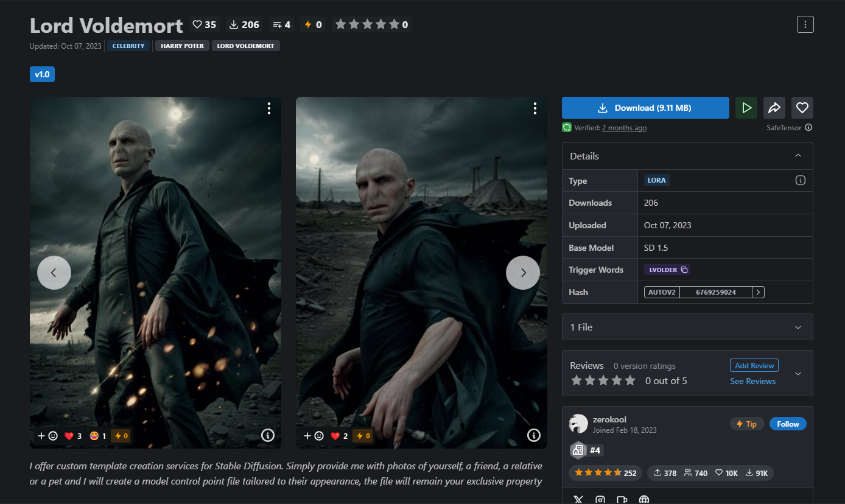Follow the creator zerokool
The image size is (845, 504).
[788, 424]
